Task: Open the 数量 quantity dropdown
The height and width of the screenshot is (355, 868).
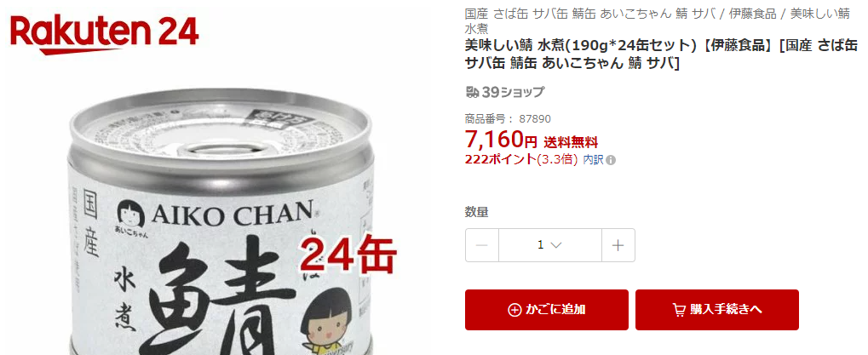Action: 549,245
